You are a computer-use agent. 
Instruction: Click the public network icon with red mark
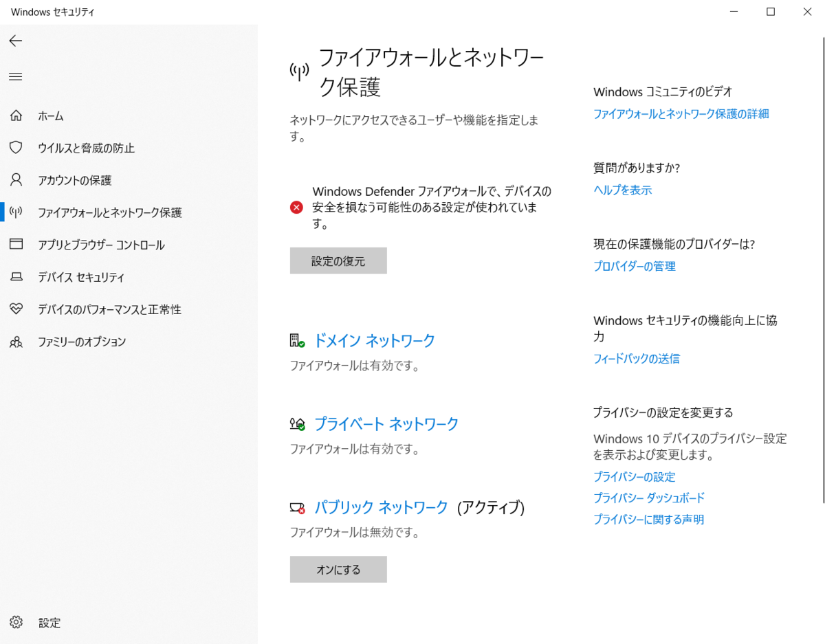pyautogui.click(x=297, y=508)
